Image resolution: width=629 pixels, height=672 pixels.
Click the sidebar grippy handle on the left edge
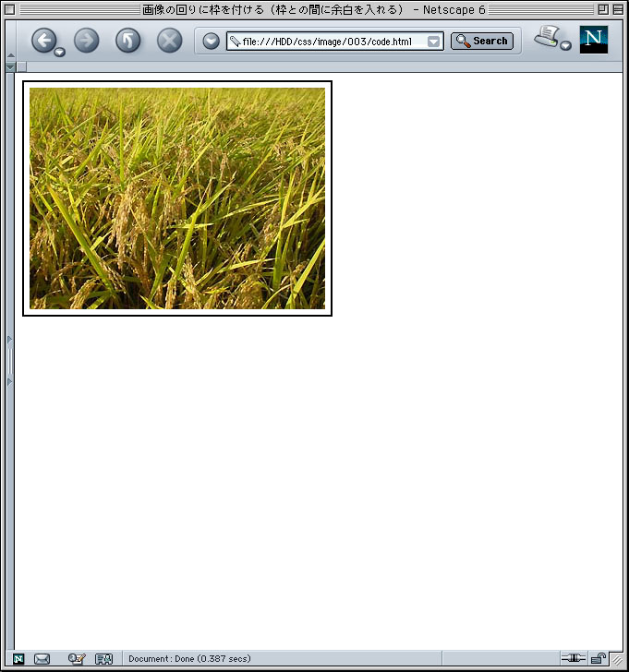click(10, 361)
